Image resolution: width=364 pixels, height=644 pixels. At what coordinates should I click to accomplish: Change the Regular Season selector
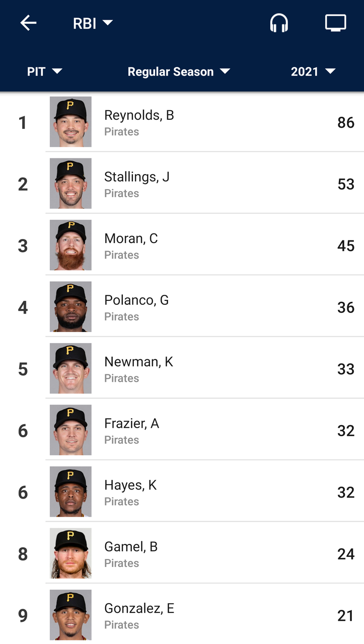coord(179,71)
